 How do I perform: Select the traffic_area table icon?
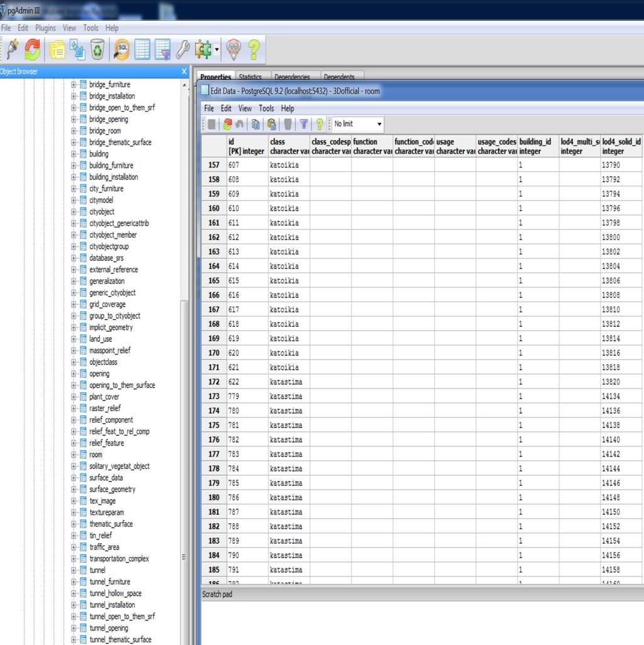coord(83,547)
